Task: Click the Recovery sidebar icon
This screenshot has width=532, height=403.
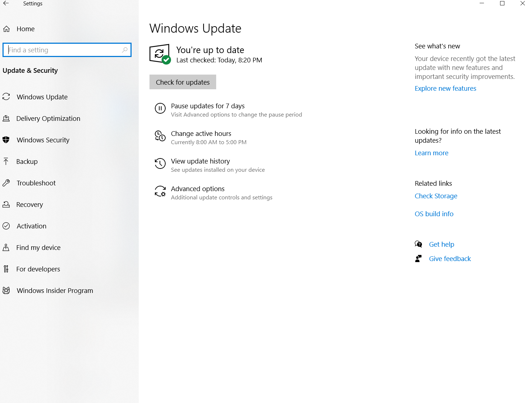Action: [6, 204]
